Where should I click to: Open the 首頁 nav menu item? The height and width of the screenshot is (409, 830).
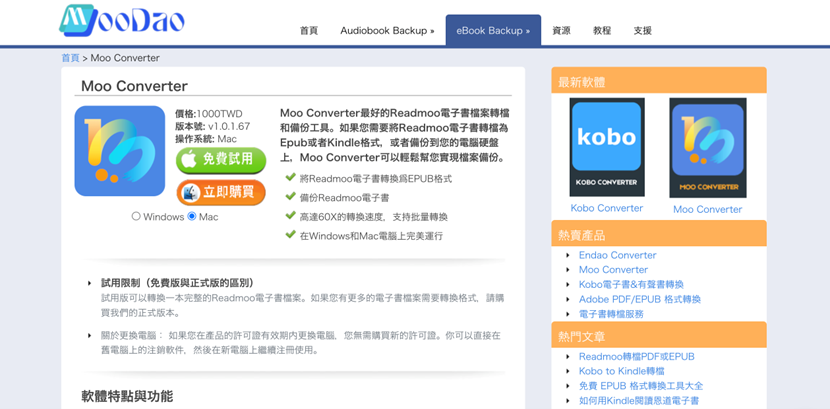[x=309, y=31]
